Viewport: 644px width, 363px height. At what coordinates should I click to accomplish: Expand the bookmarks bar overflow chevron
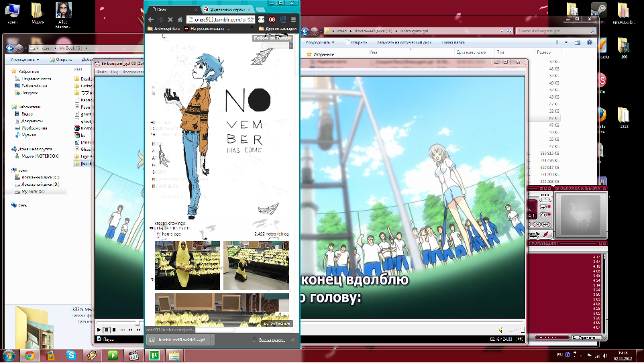[252, 29]
